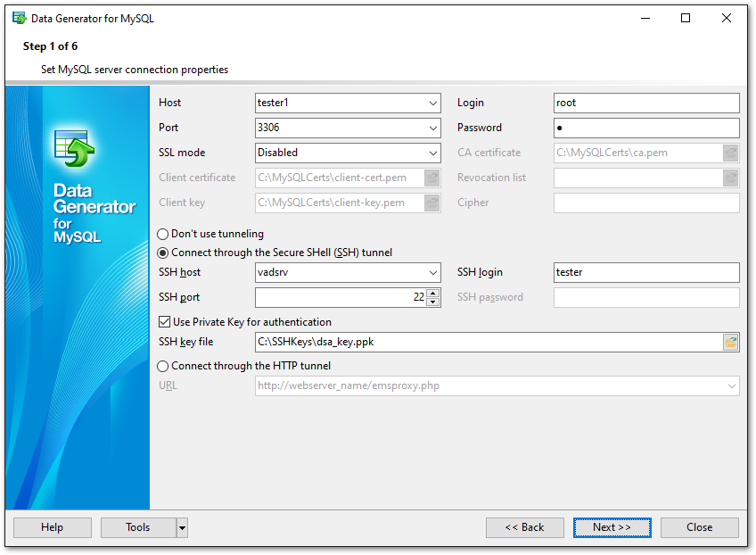Click the Data Generator app icon in title bar
The width and height of the screenshot is (756, 555).
tap(20, 19)
